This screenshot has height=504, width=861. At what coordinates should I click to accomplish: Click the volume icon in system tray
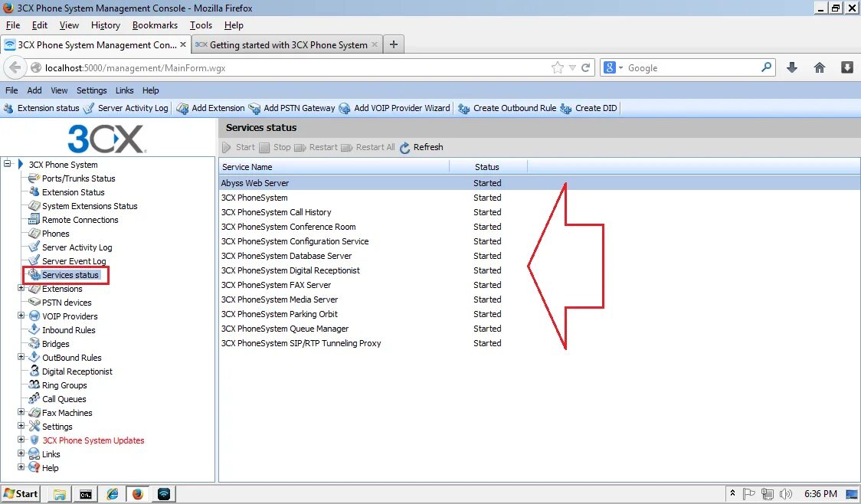786,494
